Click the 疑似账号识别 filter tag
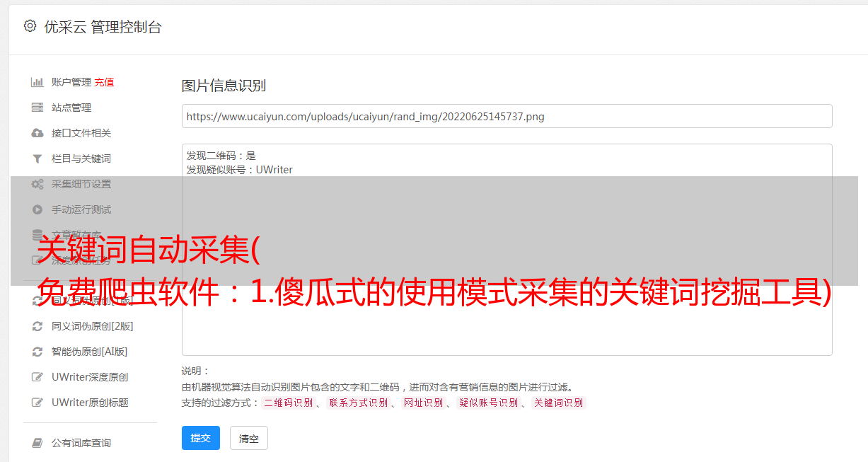The image size is (868, 462). [488, 403]
